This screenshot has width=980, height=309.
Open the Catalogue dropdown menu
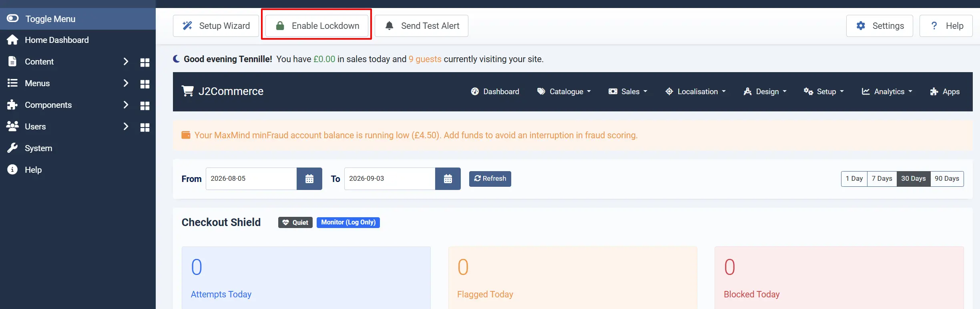point(564,91)
